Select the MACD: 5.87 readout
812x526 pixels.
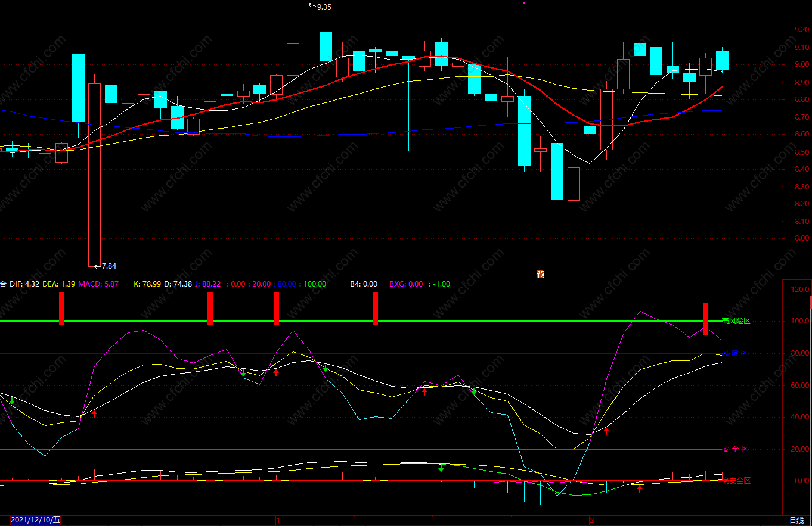pos(98,284)
